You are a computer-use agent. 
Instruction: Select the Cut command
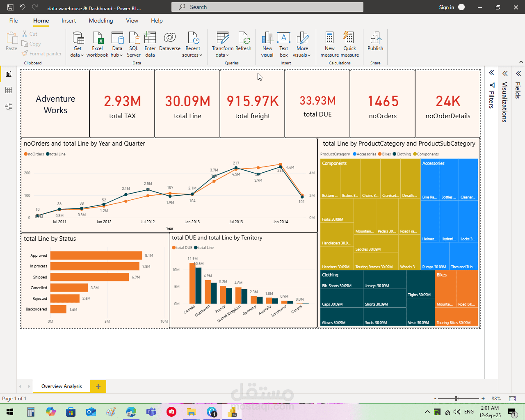tap(30, 34)
